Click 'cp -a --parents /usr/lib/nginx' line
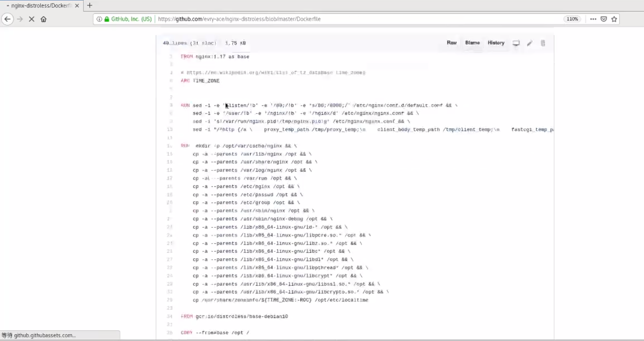644x341 pixels. click(x=252, y=154)
